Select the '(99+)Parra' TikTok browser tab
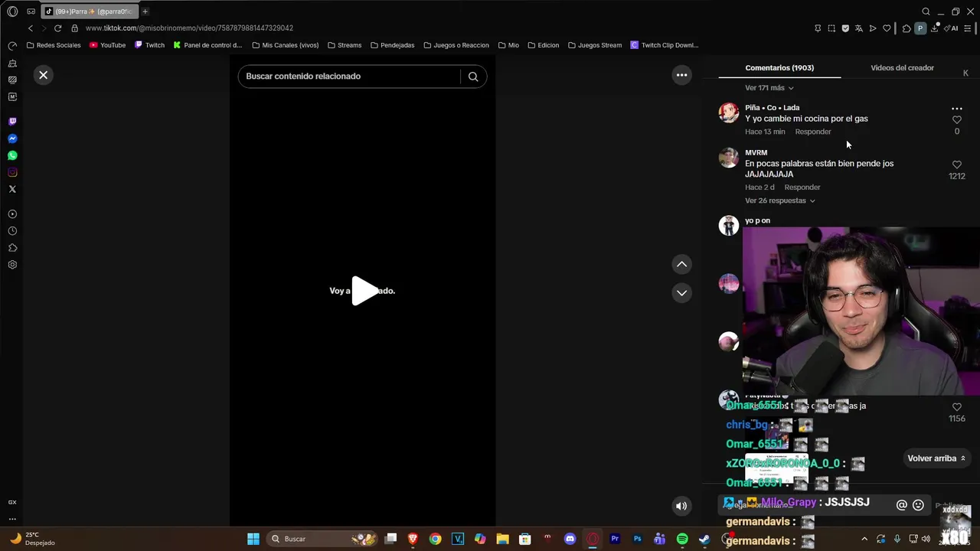980x551 pixels. pos(90,11)
